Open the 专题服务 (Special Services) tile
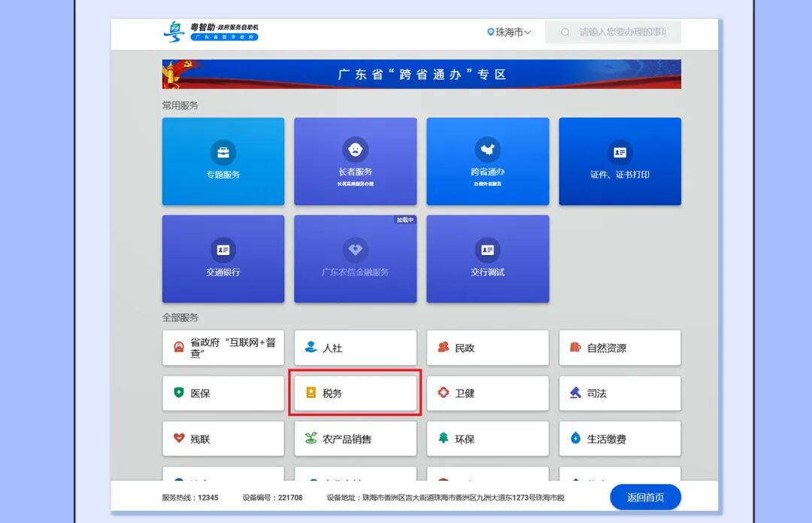Viewport: 812px width, 523px height. (223, 161)
